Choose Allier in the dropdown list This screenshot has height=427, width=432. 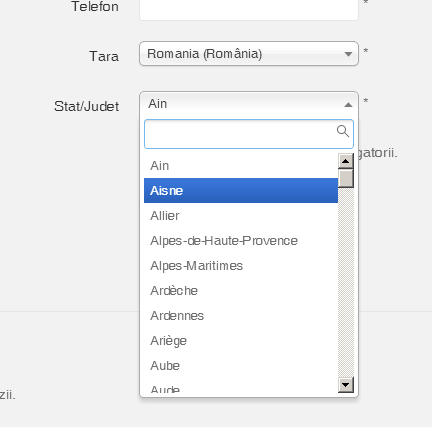(x=241, y=216)
